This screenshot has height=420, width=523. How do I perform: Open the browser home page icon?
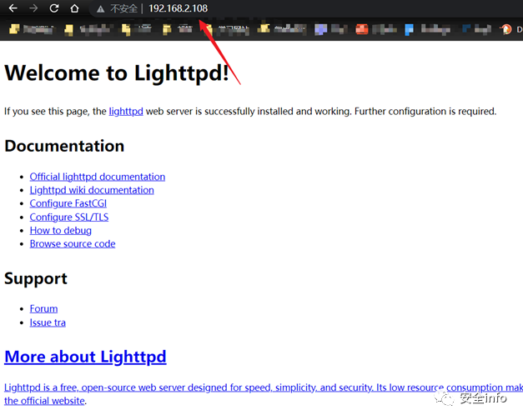[75, 8]
